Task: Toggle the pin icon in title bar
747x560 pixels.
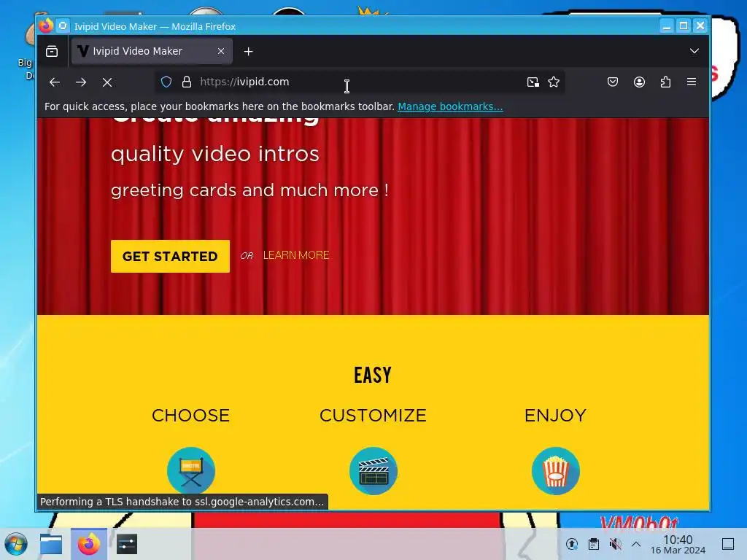Action: coord(63,26)
